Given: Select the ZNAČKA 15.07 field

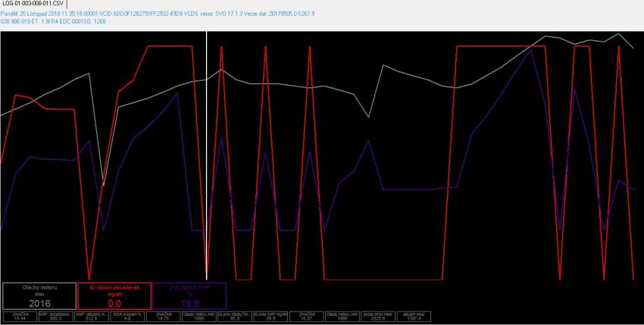Looking at the screenshot, I should (x=306, y=317).
